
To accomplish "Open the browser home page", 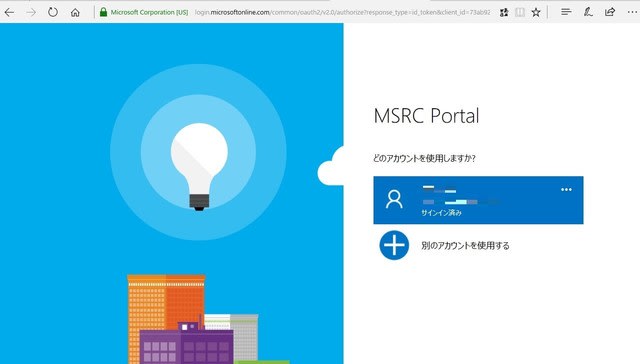I will 75,12.
